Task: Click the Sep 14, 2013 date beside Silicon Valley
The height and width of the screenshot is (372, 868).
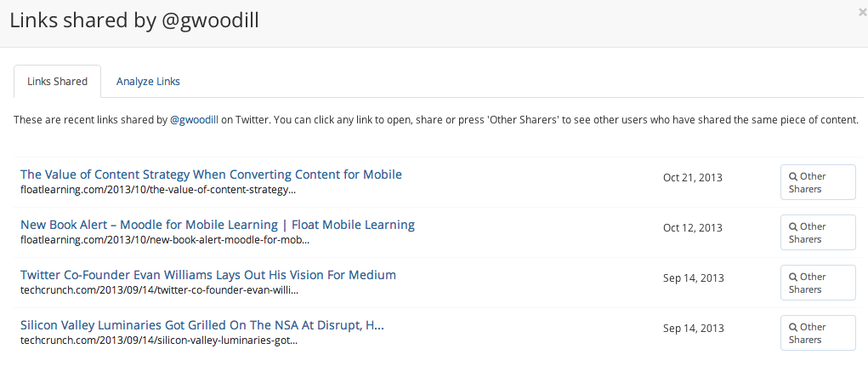Action: coord(692,329)
